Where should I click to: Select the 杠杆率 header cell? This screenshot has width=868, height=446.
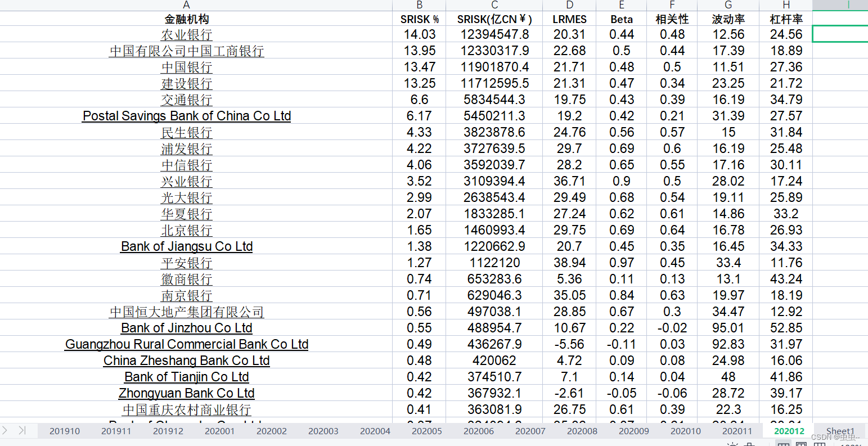[x=786, y=19]
